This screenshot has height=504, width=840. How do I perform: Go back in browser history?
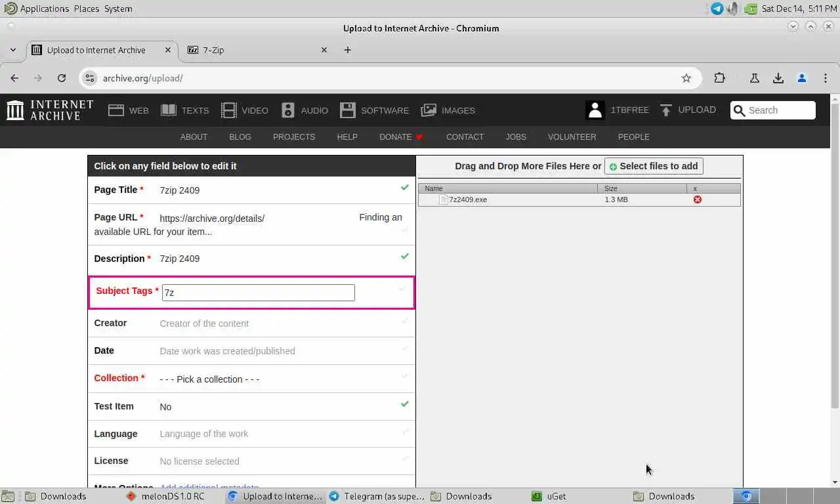click(x=14, y=78)
